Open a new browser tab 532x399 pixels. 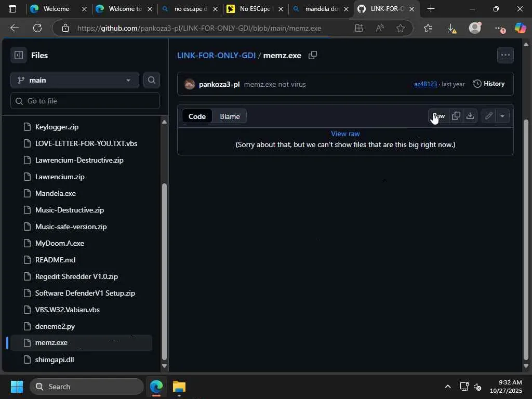coord(431,9)
